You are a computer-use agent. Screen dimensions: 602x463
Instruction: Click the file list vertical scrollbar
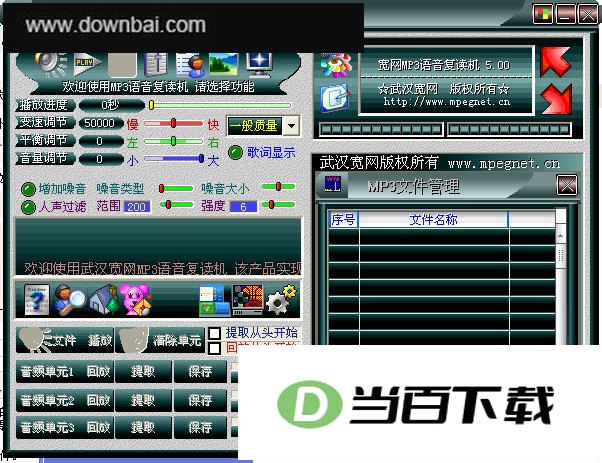(x=561, y=276)
